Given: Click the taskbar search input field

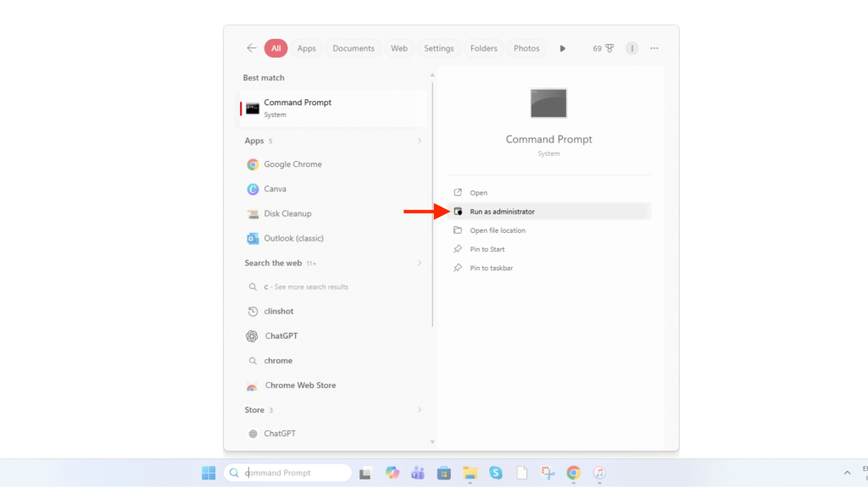Looking at the screenshot, I should click(x=288, y=473).
